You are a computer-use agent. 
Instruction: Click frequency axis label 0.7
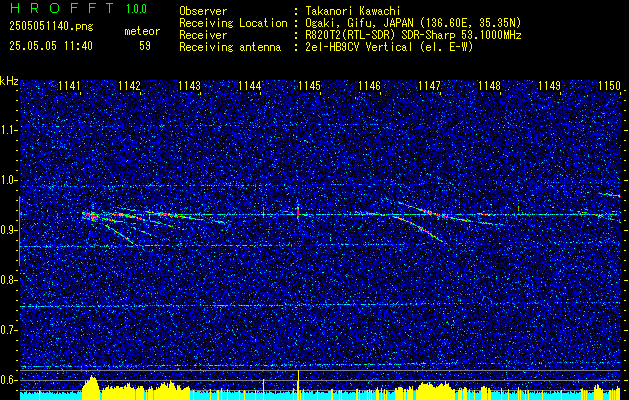8,330
